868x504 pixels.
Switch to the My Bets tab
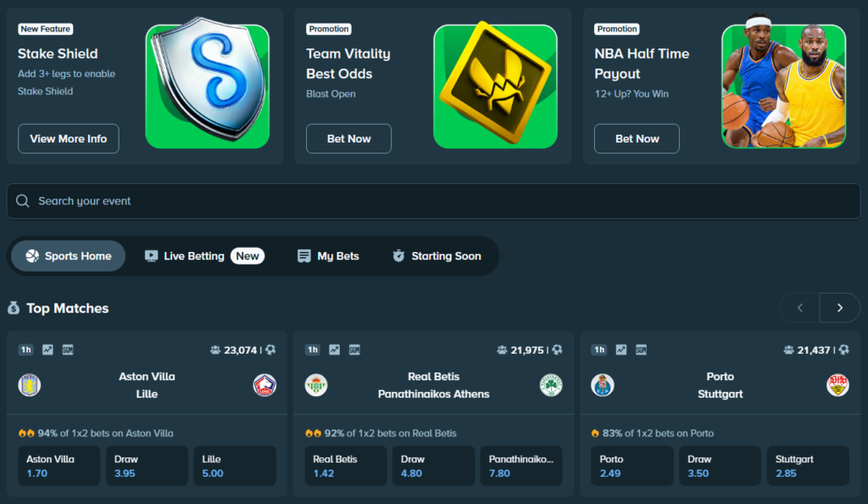pos(328,256)
